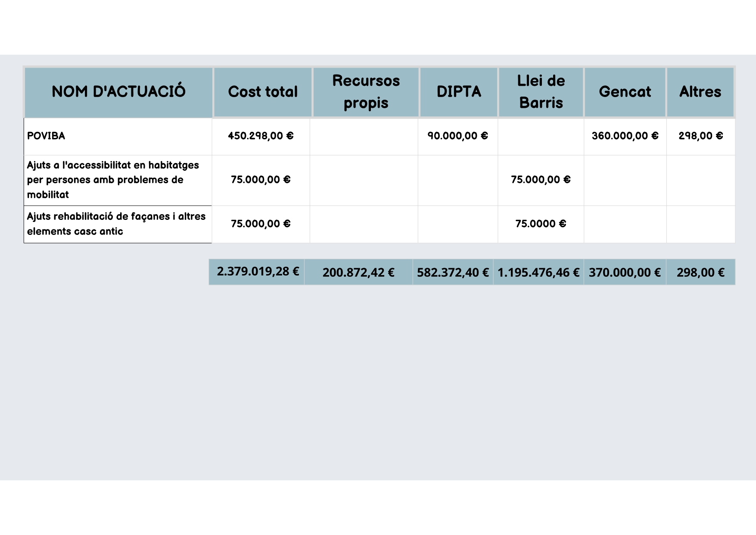Image resolution: width=756 pixels, height=535 pixels.
Task: Click the 75.0000 € Llei de Barris cell
Action: tap(541, 224)
